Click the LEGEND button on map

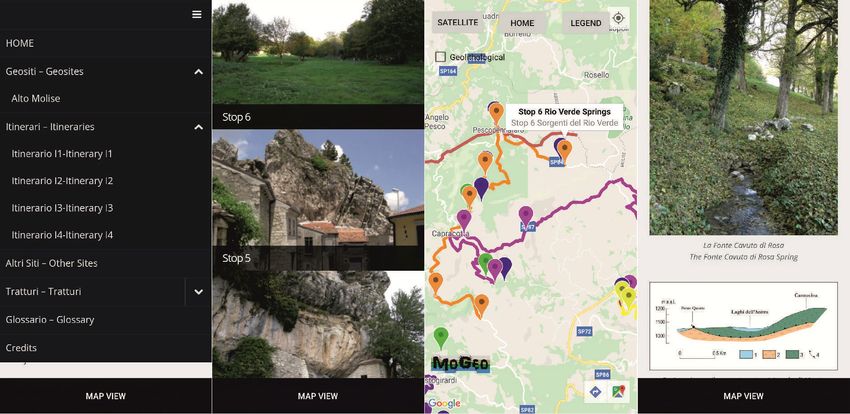coord(585,23)
